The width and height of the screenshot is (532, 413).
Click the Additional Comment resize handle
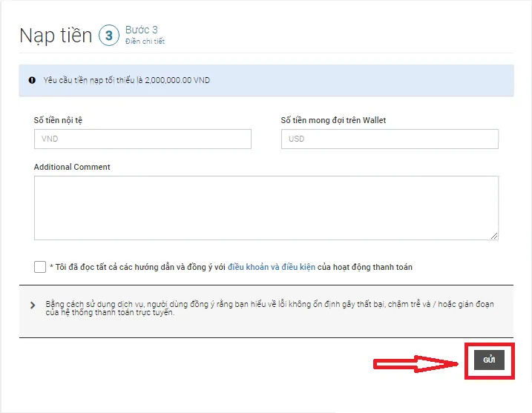tap(494, 236)
